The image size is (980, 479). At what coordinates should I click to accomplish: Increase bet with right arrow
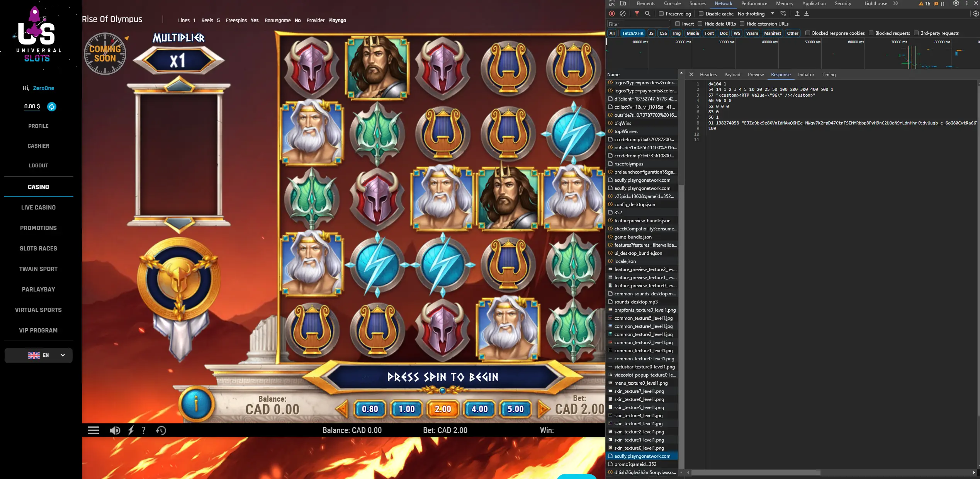click(x=544, y=409)
